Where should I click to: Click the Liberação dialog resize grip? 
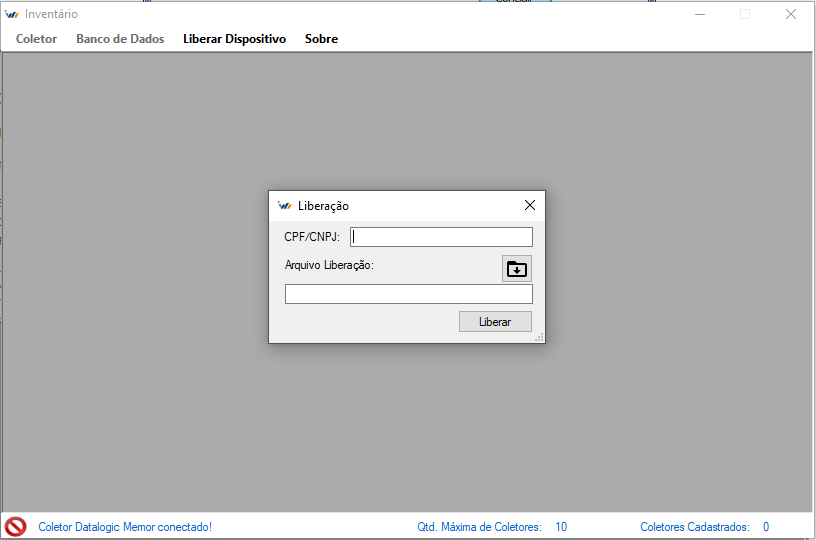tap(539, 338)
